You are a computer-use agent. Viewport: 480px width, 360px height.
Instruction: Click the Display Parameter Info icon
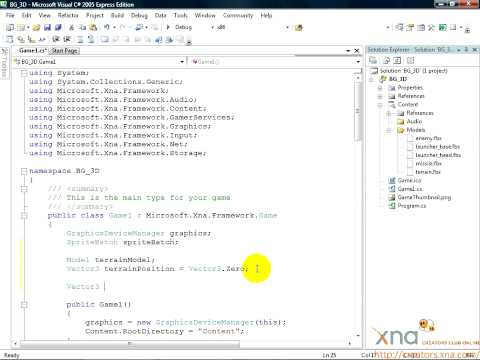21,40
